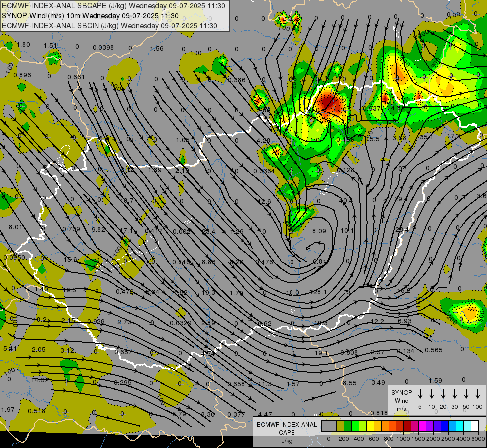Click the map value '6.93'
This screenshot has width=487, height=448.
[405, 321]
